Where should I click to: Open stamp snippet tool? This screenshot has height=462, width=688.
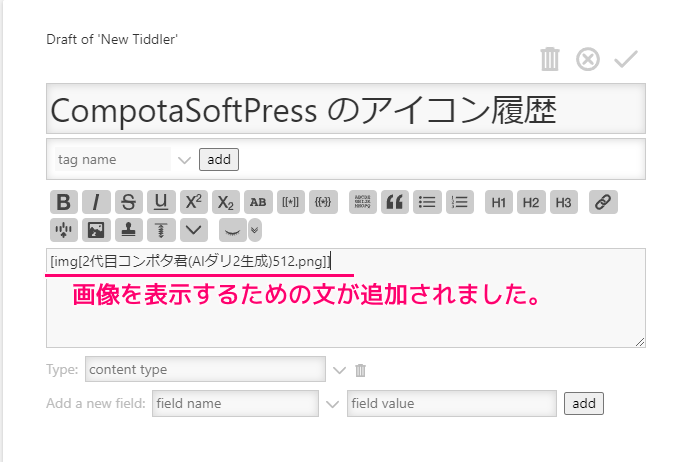pyautogui.click(x=129, y=230)
